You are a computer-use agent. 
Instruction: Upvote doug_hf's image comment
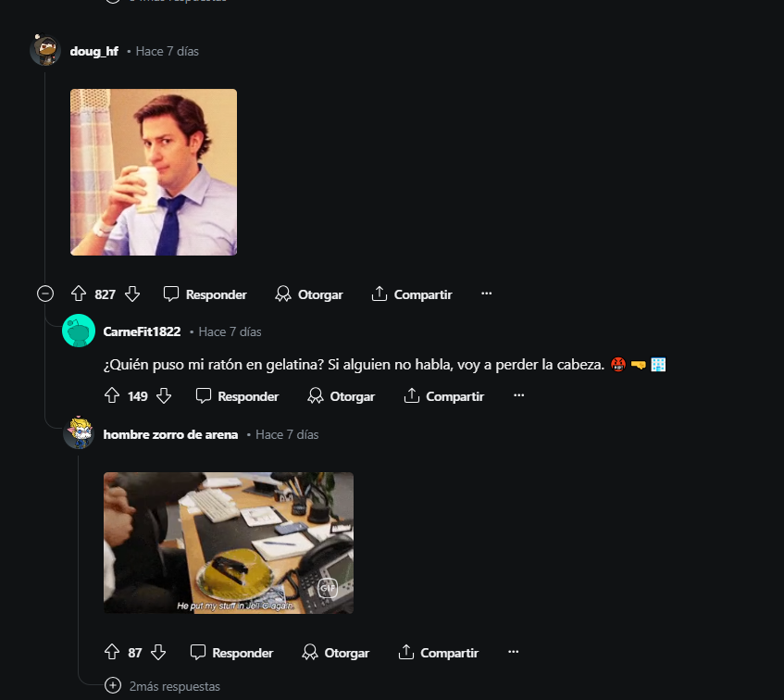pos(79,294)
